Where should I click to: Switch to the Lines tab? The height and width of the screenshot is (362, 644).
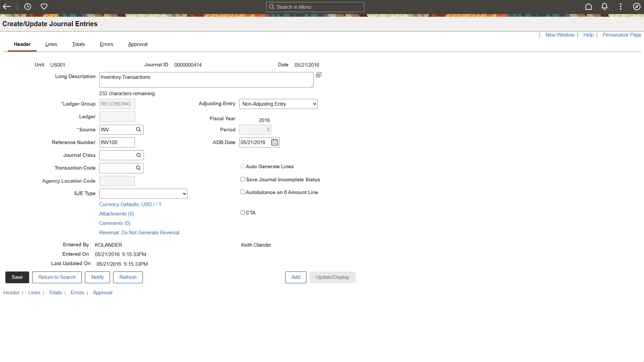pyautogui.click(x=51, y=44)
